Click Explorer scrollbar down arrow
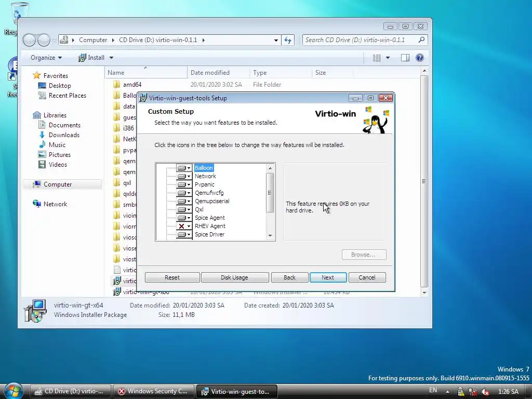 click(424, 292)
